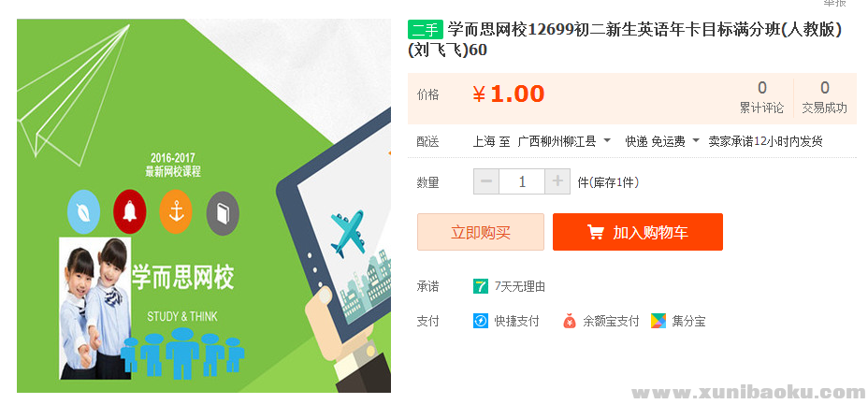Decrease quantity with the minus button
This screenshot has height=404, width=868.
[x=486, y=181]
